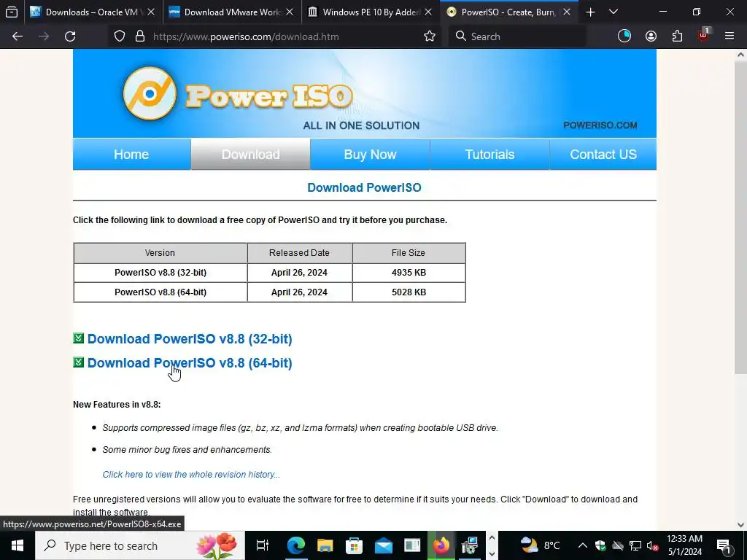Click the browser forward arrow
747x560 pixels.
(43, 36)
